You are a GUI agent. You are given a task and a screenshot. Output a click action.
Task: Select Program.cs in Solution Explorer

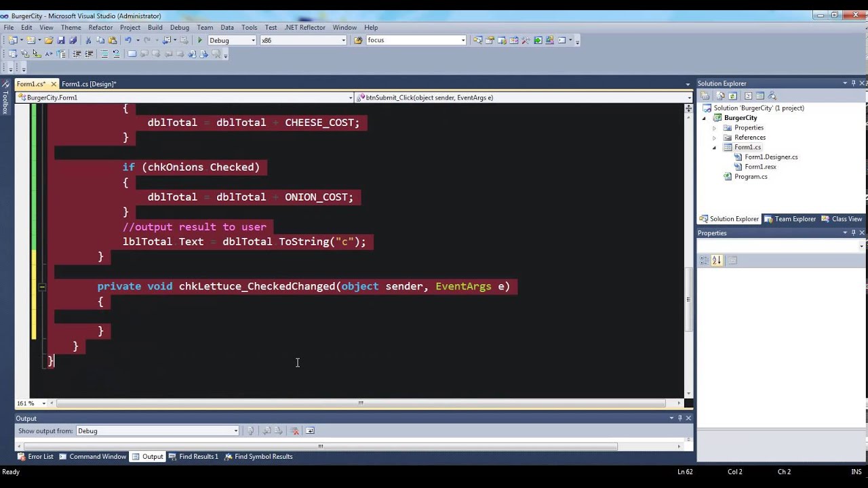751,177
